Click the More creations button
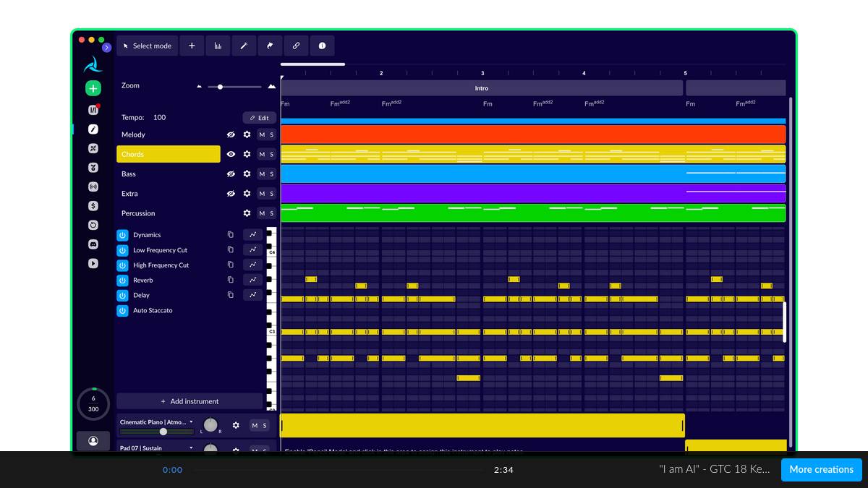The image size is (868, 488). (821, 469)
